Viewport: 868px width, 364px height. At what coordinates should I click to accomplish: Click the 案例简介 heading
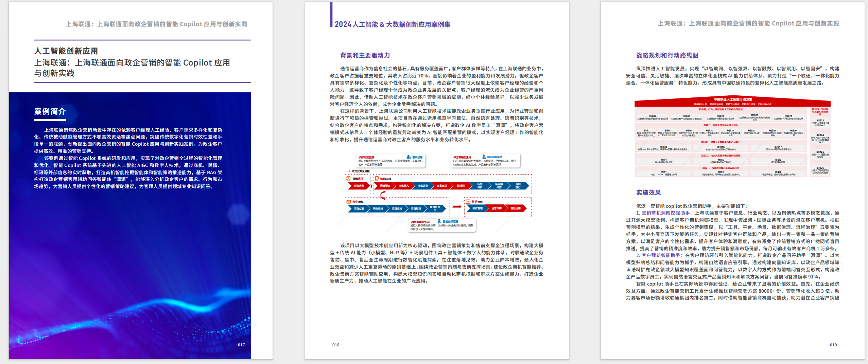(50, 111)
